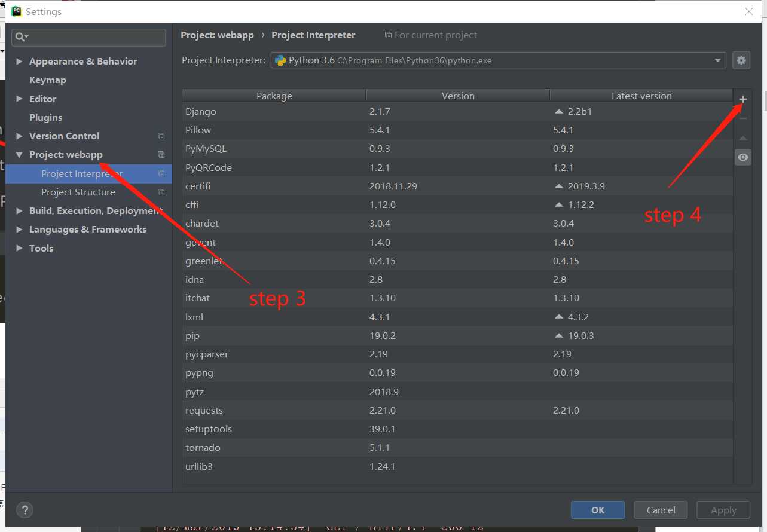This screenshot has height=532, width=767.
Task: Select Keymap in settings tree
Action: pos(48,80)
